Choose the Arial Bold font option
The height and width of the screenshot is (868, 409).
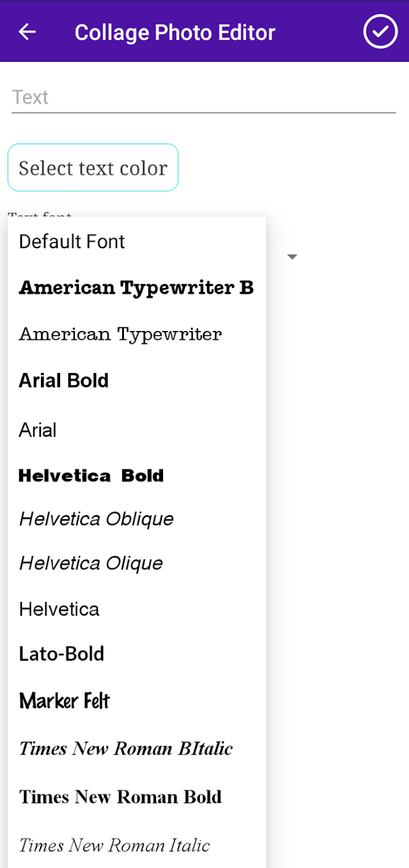137,381
